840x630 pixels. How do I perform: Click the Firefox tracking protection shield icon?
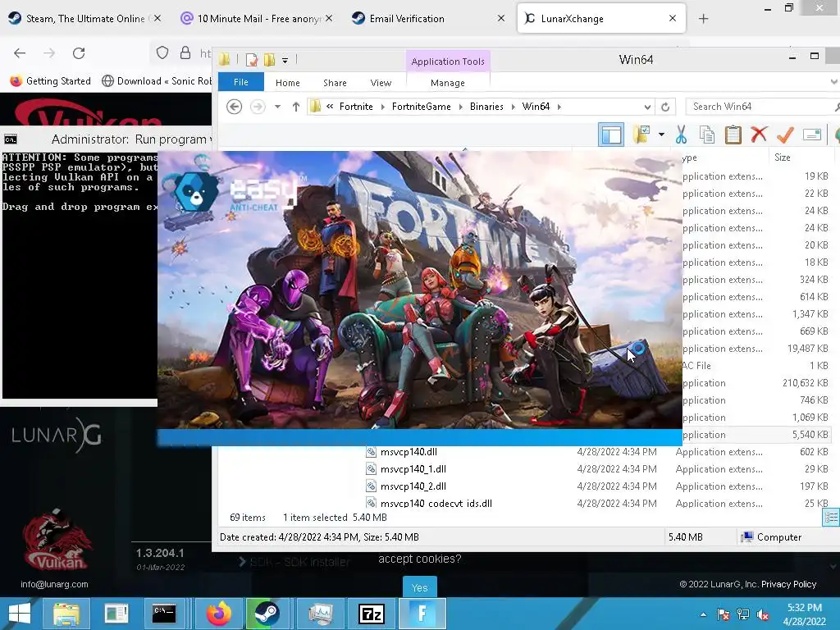162,52
